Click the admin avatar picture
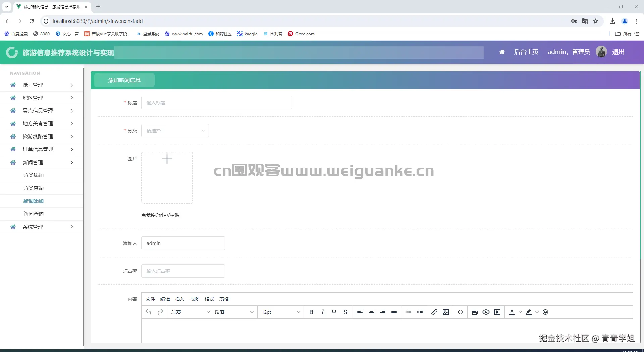Image resolution: width=644 pixels, height=352 pixels. pyautogui.click(x=601, y=52)
